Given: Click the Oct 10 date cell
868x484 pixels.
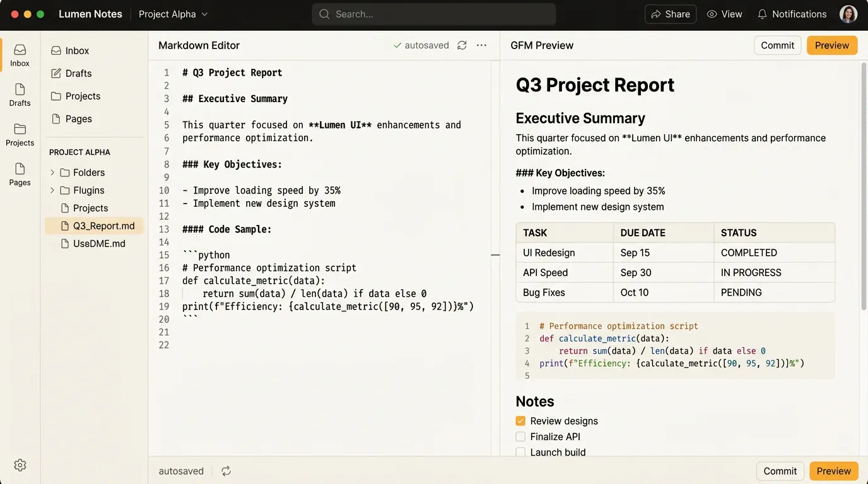Looking at the screenshot, I should coord(664,292).
